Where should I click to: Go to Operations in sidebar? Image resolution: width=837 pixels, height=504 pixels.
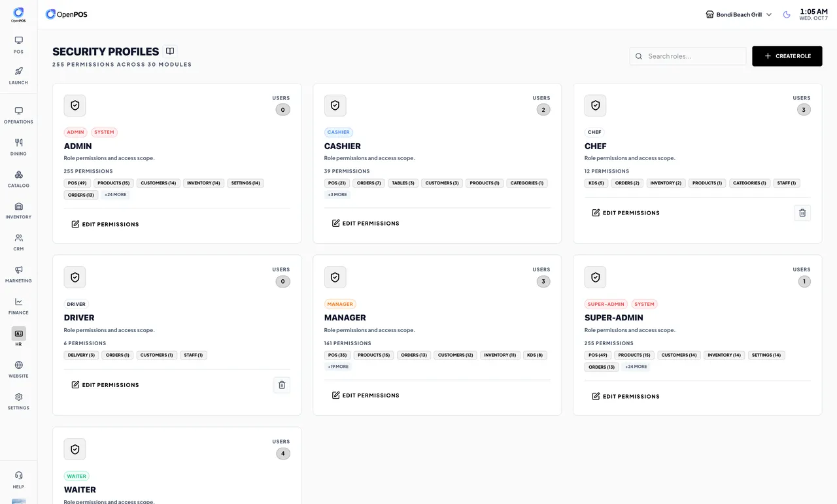(18, 115)
